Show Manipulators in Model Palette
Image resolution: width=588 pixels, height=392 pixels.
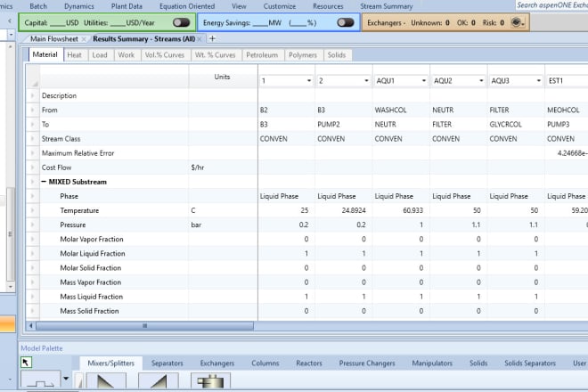coord(432,363)
